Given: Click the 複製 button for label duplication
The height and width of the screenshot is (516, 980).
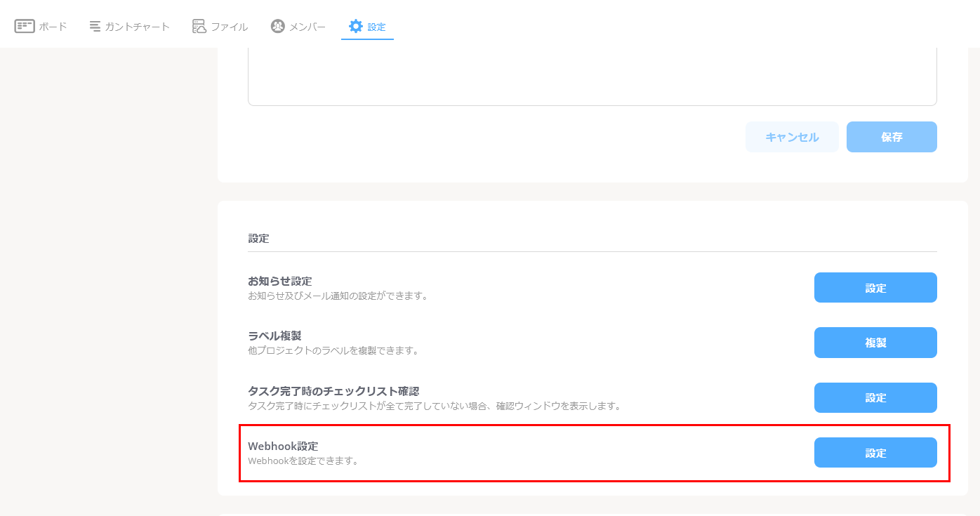Looking at the screenshot, I should 875,343.
